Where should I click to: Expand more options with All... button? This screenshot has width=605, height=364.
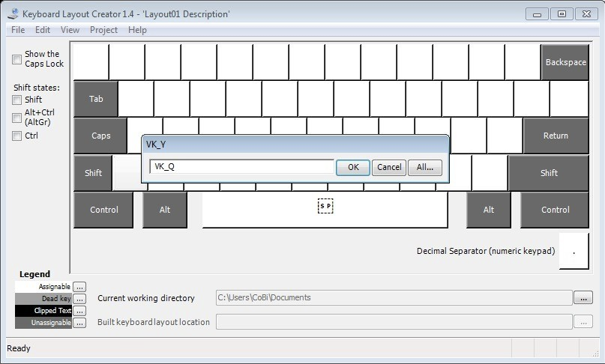(425, 167)
